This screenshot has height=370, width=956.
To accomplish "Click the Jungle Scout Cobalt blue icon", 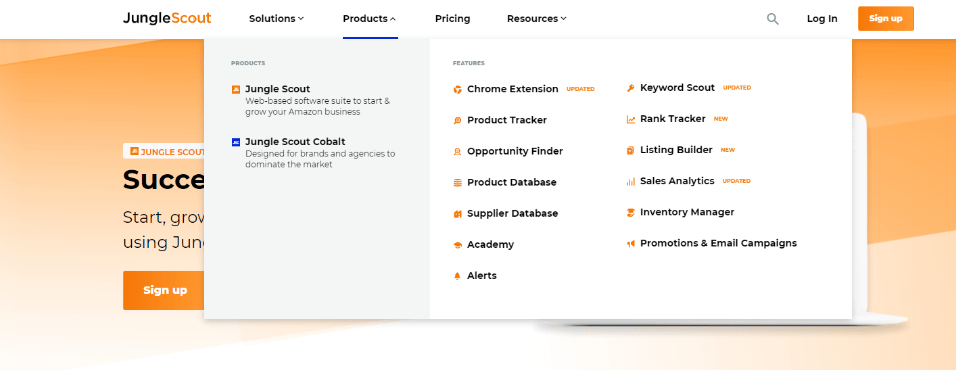I will coord(236,142).
